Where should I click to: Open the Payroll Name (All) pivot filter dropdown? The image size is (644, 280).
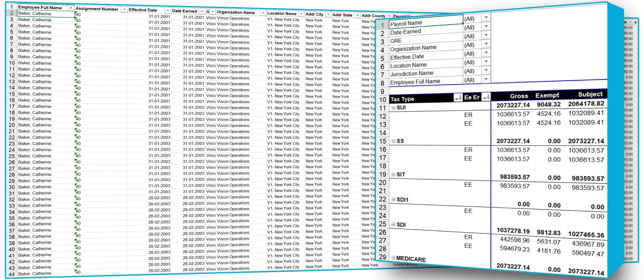tap(486, 18)
